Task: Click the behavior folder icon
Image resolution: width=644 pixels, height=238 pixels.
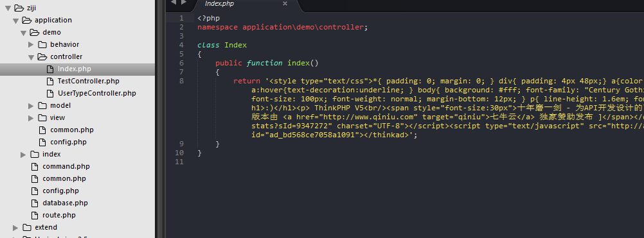Action: pyautogui.click(x=42, y=44)
